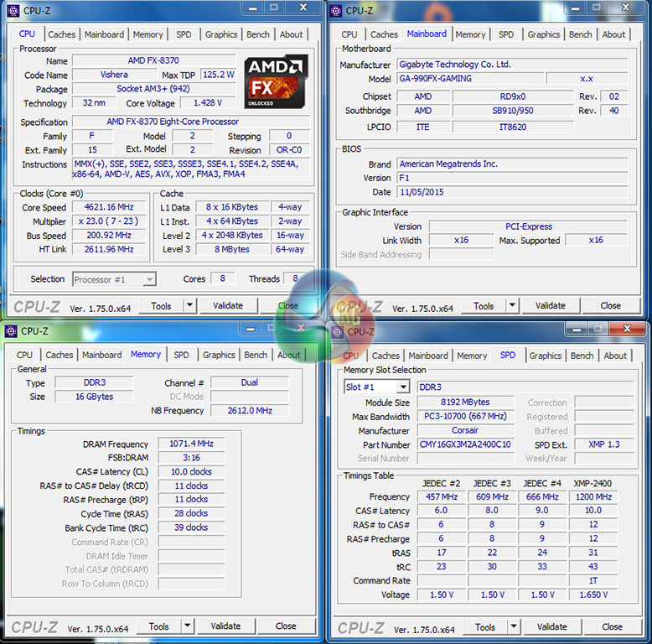
Task: Open Caches tab in the SPD window
Action: (x=386, y=356)
